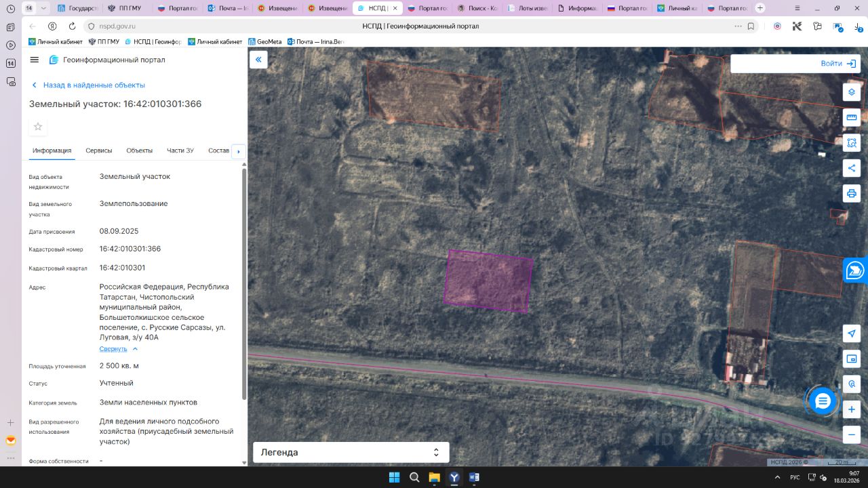Open the blue side widget on map edge

click(x=856, y=270)
